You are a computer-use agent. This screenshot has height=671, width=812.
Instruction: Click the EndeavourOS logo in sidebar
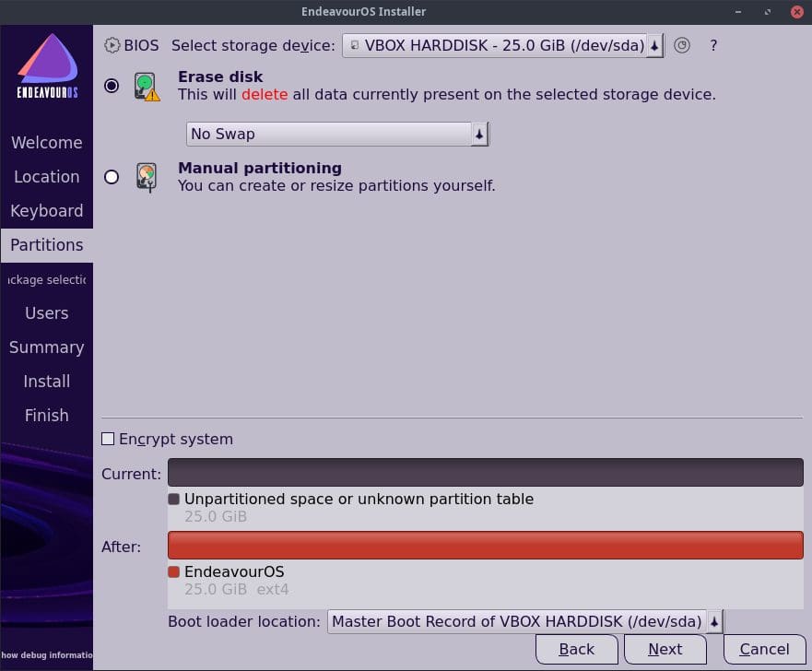point(47,65)
